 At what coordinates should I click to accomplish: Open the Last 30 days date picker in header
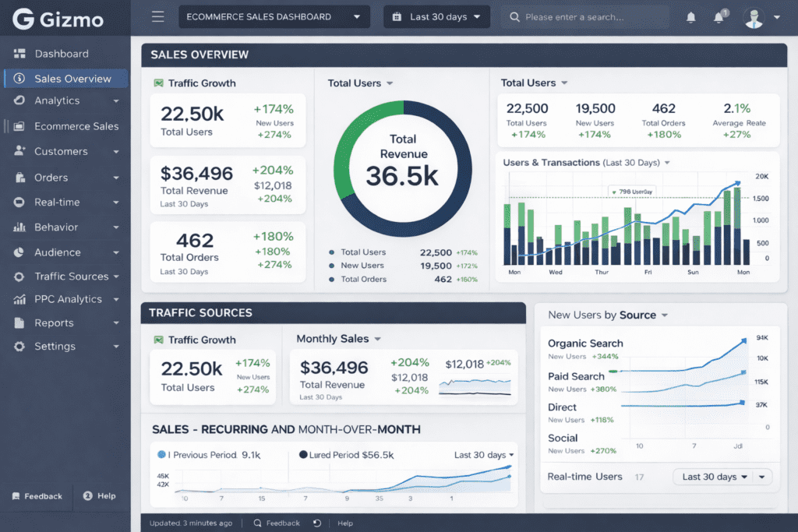(x=436, y=17)
